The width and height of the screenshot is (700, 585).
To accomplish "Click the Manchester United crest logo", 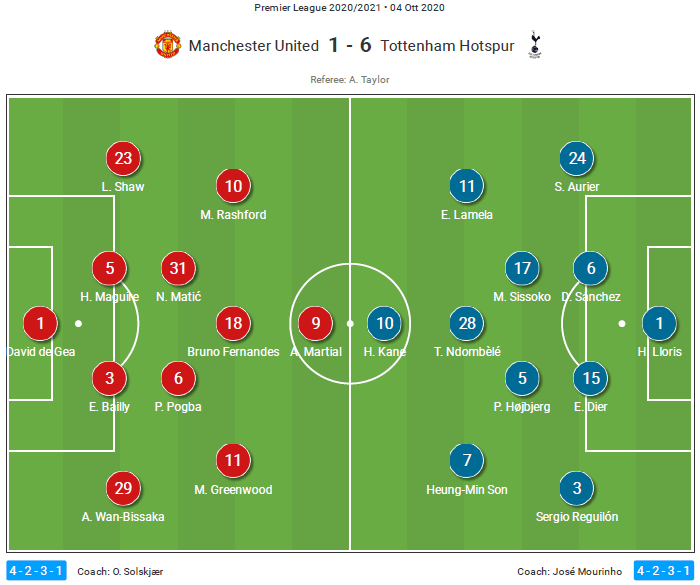I will pyautogui.click(x=167, y=45).
